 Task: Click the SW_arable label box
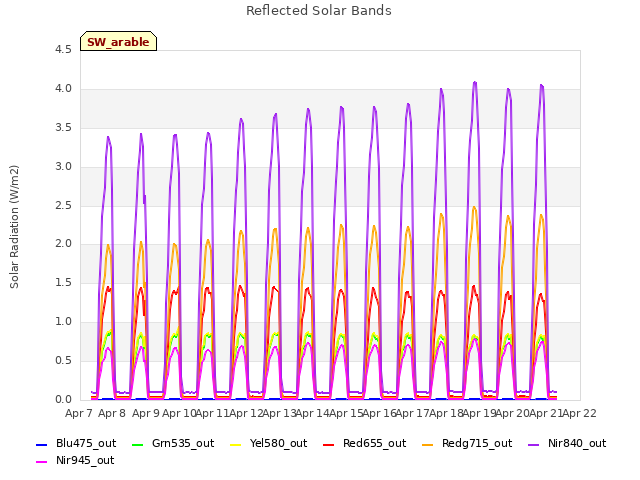[118, 41]
